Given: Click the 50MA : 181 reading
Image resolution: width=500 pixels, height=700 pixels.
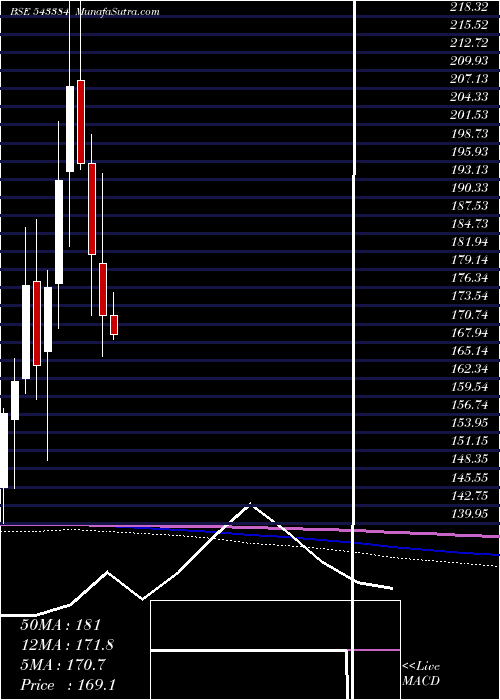Looking at the screenshot, I should [61, 625].
